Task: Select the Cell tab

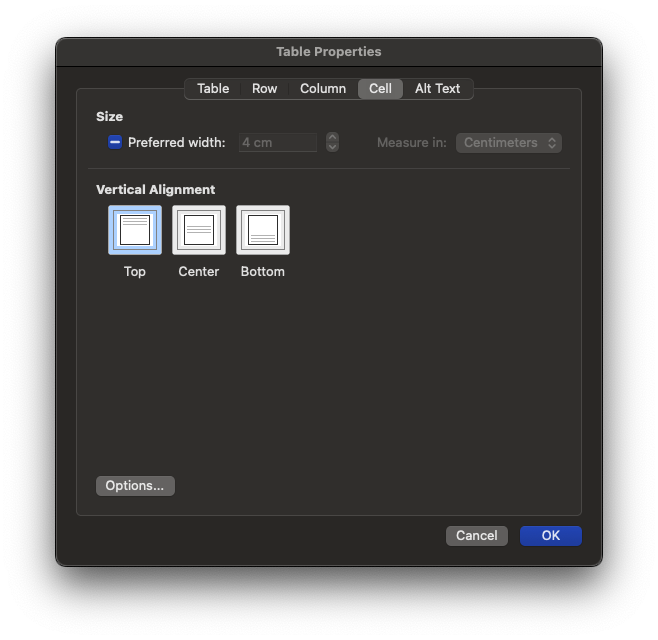Action: (380, 89)
